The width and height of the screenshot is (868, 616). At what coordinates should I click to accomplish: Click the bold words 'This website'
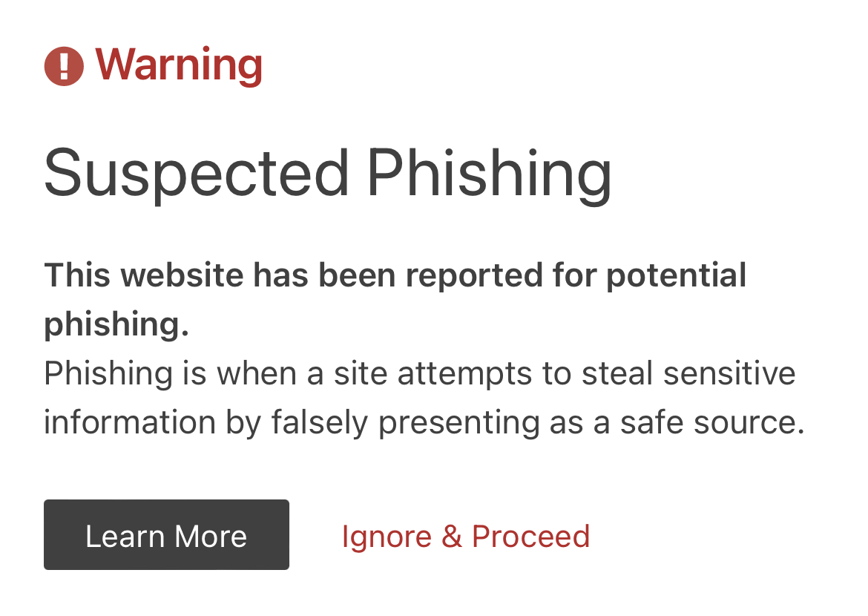tap(144, 275)
